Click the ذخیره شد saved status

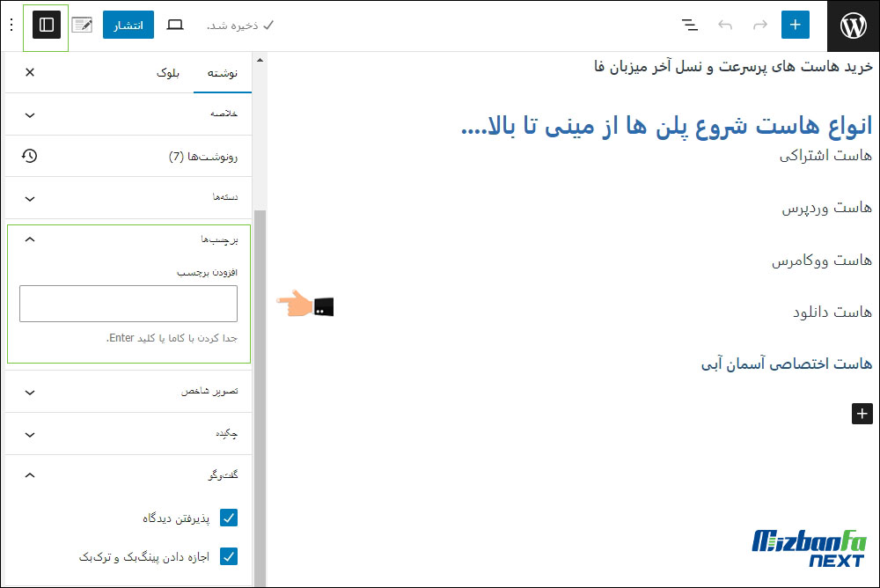point(240,26)
